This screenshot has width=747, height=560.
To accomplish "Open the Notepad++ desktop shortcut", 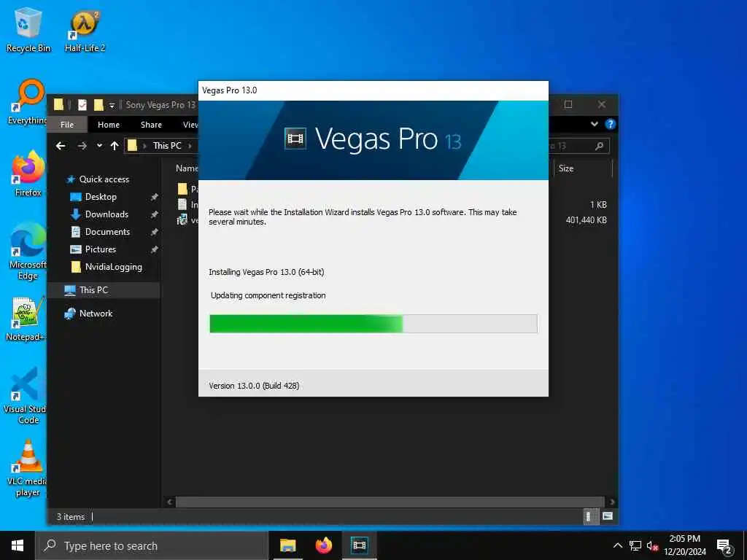I will 27,319.
